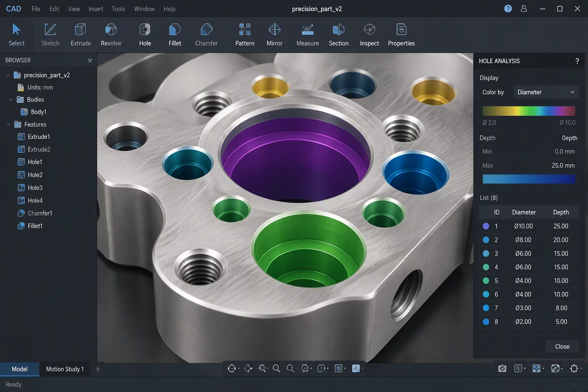Use the Mirror tool
Viewport: 588px width, 392px height.
274,35
